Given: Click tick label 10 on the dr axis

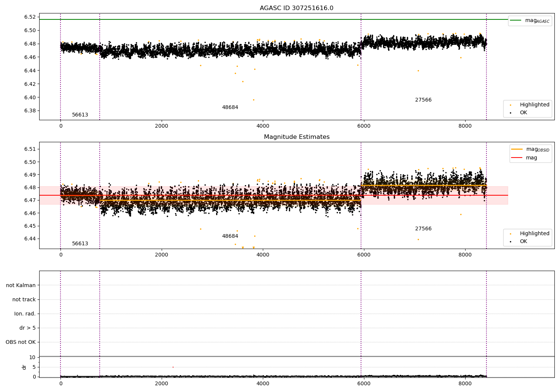Looking at the screenshot, I should coord(32,357).
